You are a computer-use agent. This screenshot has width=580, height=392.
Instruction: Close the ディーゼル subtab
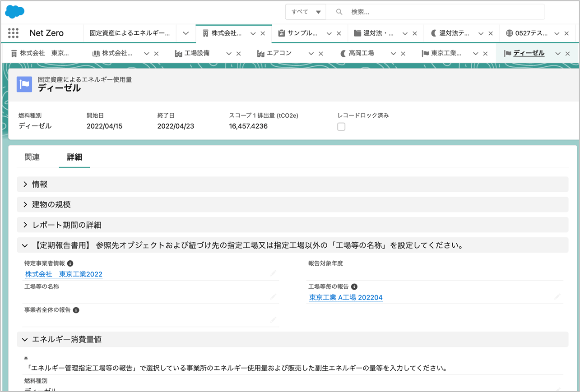568,54
